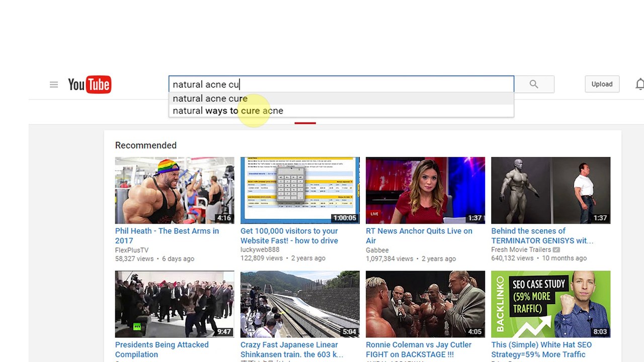Open the FlexPlusTV channel
644x362 pixels.
[x=132, y=250]
